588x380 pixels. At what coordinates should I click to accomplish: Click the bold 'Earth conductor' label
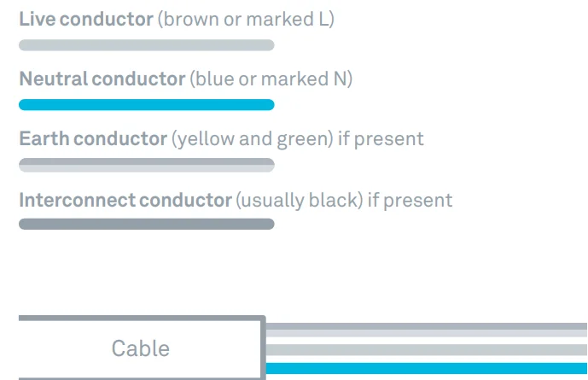point(92,138)
